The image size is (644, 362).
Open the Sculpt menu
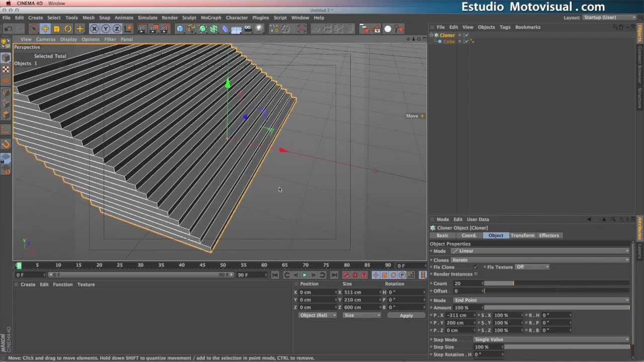(189, 18)
